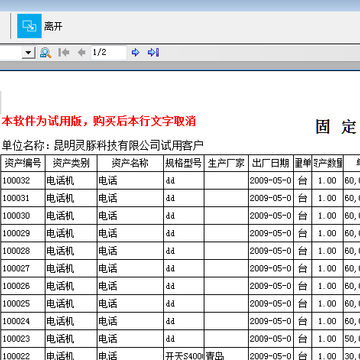Click unit 台 in row 100028
The height and width of the screenshot is (360, 360).
pos(302,251)
